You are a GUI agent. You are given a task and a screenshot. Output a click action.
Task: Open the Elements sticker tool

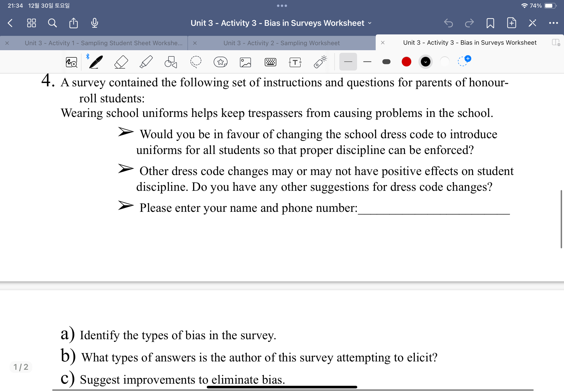click(220, 62)
